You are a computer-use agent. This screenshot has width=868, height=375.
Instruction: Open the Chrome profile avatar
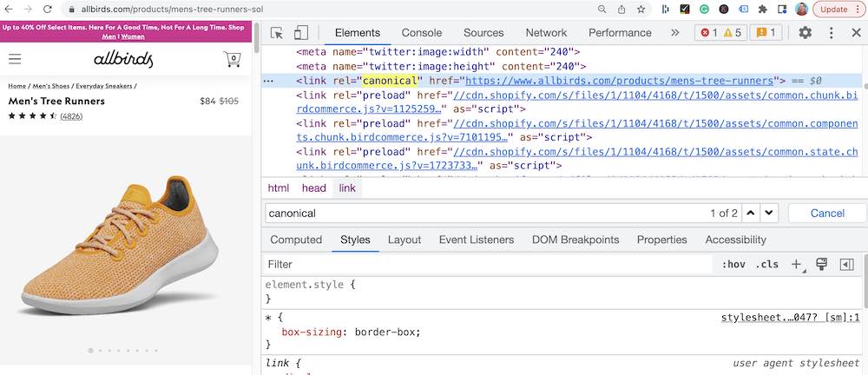click(801, 10)
